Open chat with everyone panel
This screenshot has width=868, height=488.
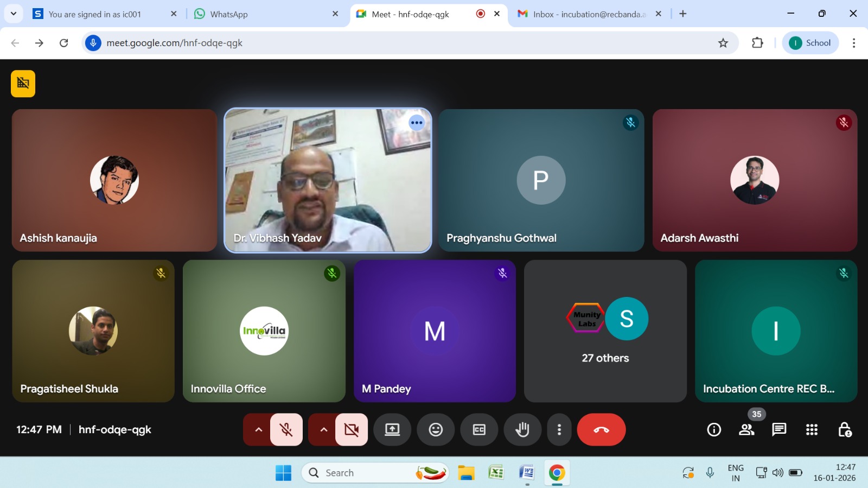tap(779, 430)
